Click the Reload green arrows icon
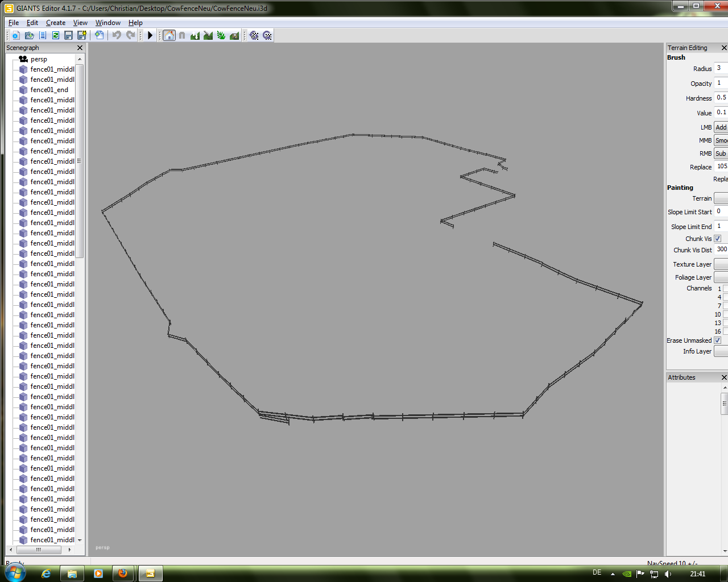 coord(56,35)
